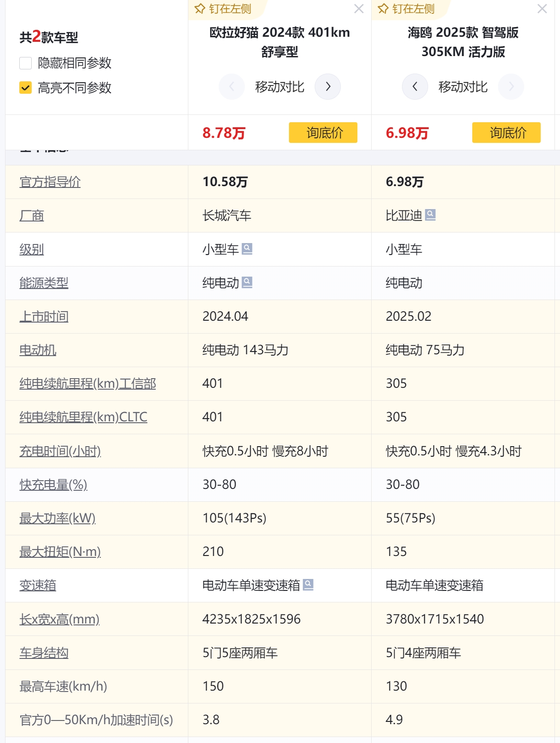Open the 车身结构 parameter link
This screenshot has height=743, width=560.
tap(44, 653)
